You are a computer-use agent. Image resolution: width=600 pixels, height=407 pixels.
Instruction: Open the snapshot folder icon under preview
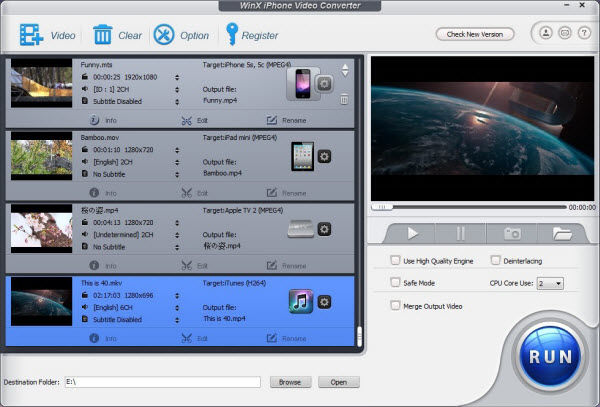click(562, 233)
